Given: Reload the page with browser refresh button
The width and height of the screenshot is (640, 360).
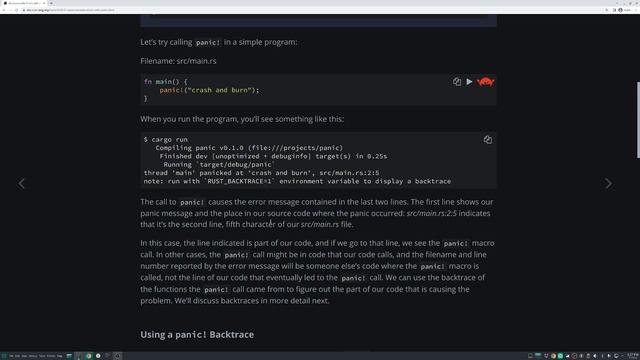Looking at the screenshot, I should point(17,10).
